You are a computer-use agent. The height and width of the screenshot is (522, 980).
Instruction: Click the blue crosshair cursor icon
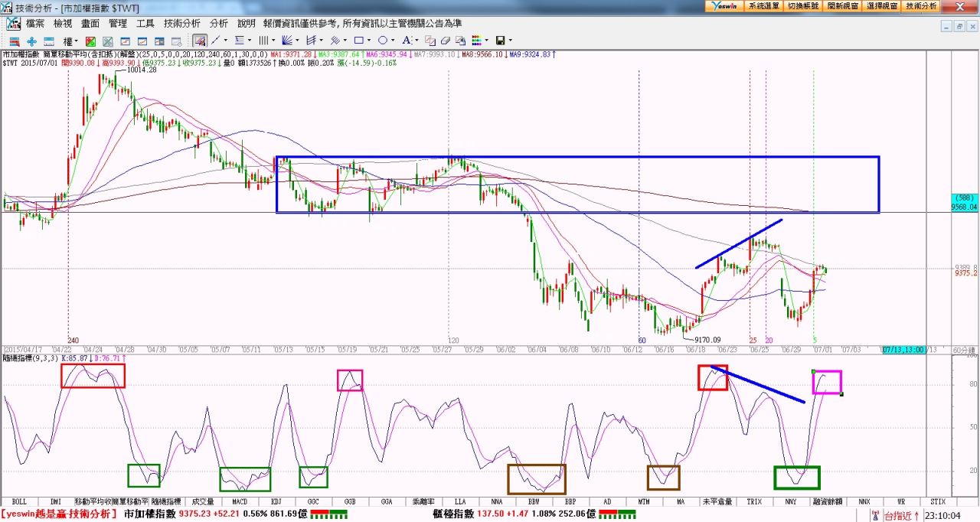[31, 41]
